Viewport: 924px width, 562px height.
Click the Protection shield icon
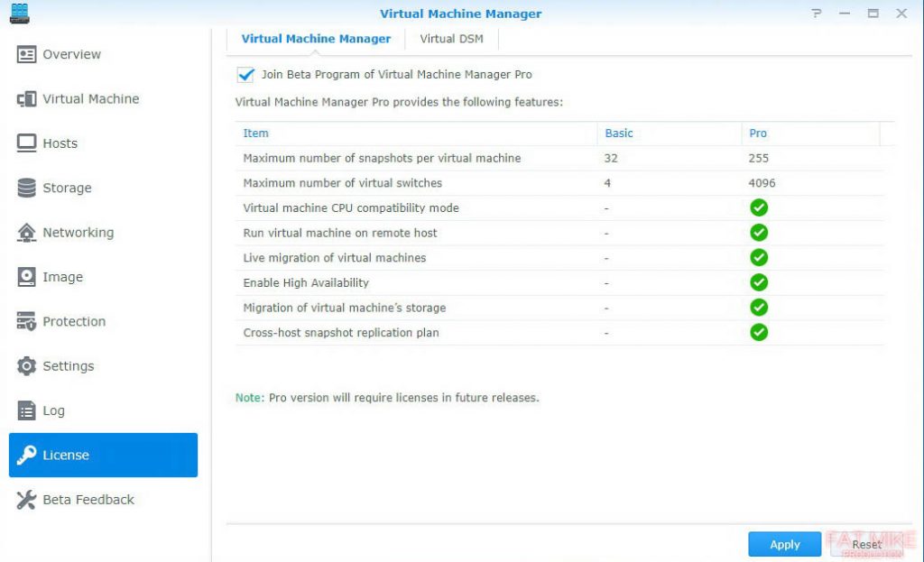tap(26, 322)
